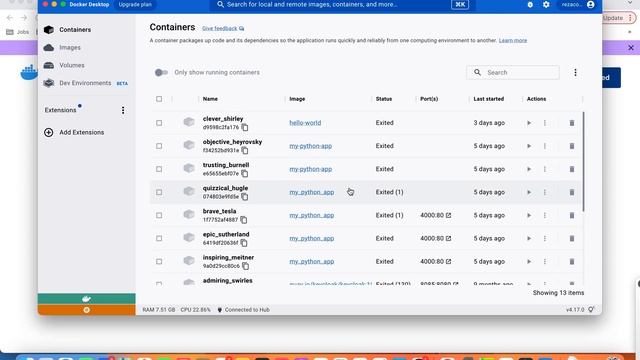The width and height of the screenshot is (640, 360).
Task: Delete the objective_heyrovsky container
Action: (x=572, y=146)
